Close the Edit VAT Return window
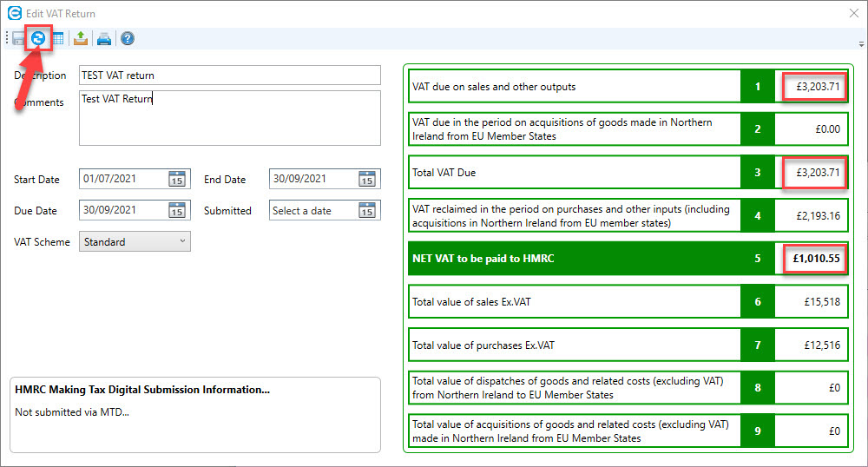 (x=852, y=13)
